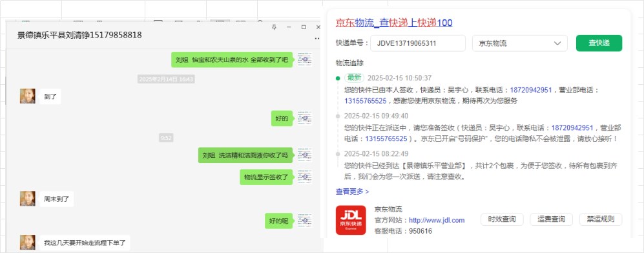Screen dimensions: 644x253
Task: Maximize the WeChat chat window
Action: pos(304,27)
